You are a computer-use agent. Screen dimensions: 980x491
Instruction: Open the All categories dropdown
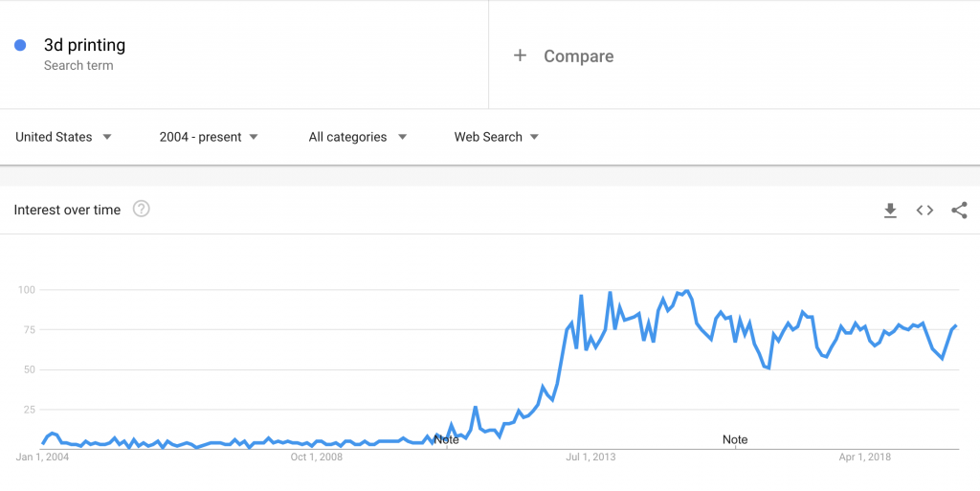pos(358,137)
